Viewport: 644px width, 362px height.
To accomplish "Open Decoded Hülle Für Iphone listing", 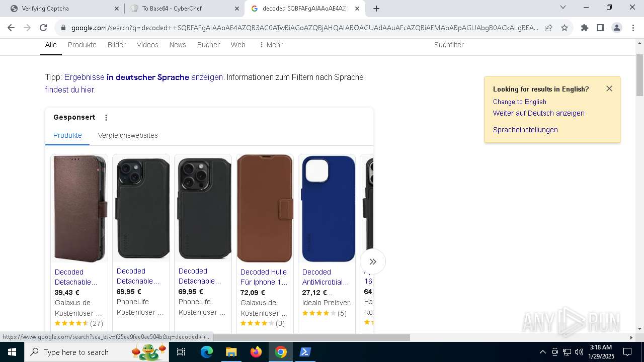I will pyautogui.click(x=264, y=277).
